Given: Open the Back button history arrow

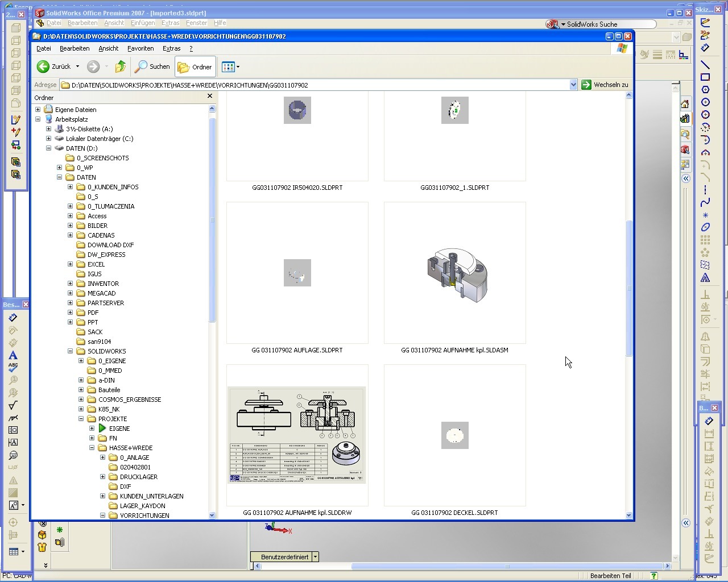Looking at the screenshot, I should [77, 66].
